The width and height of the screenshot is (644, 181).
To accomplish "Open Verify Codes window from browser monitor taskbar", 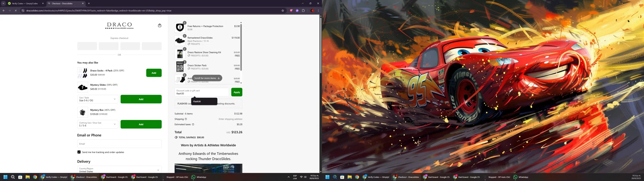I will click(54, 177).
